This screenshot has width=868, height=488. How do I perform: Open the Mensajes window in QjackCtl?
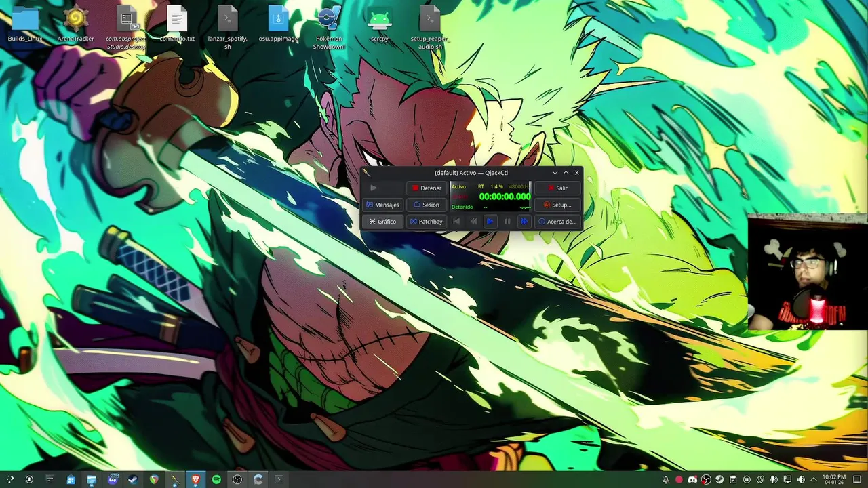click(382, 205)
